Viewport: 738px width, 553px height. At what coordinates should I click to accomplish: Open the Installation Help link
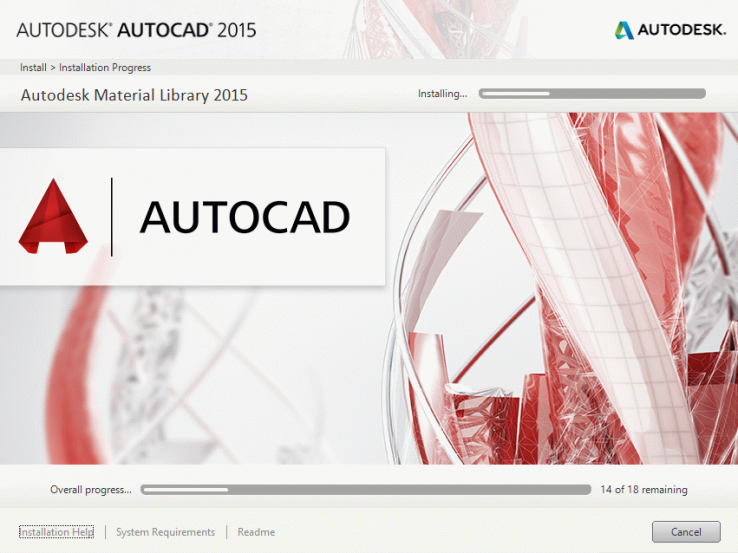click(x=56, y=532)
